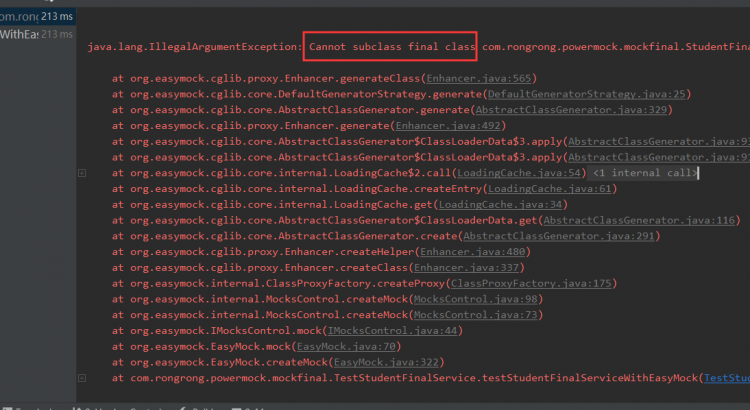Select the 'WithEas' test method result

[20, 35]
